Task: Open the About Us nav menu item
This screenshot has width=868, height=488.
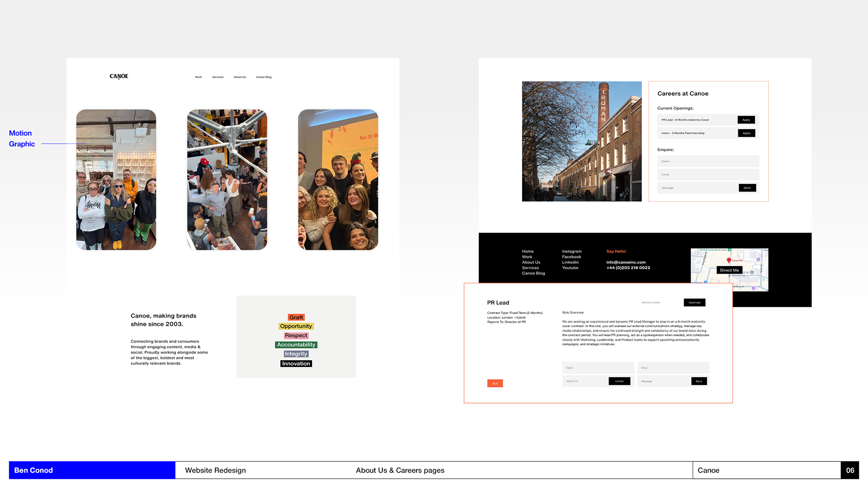Action: (240, 77)
